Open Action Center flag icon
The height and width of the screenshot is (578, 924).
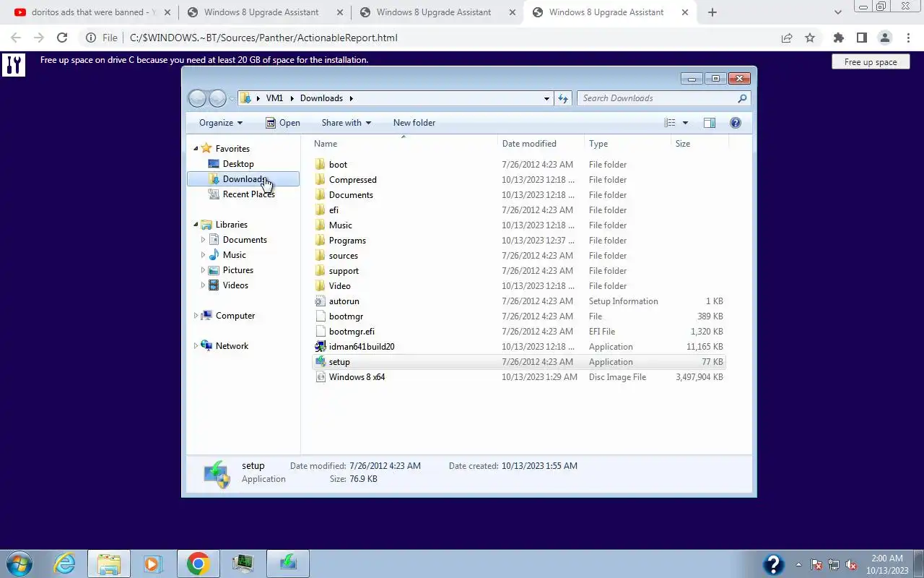816,564
